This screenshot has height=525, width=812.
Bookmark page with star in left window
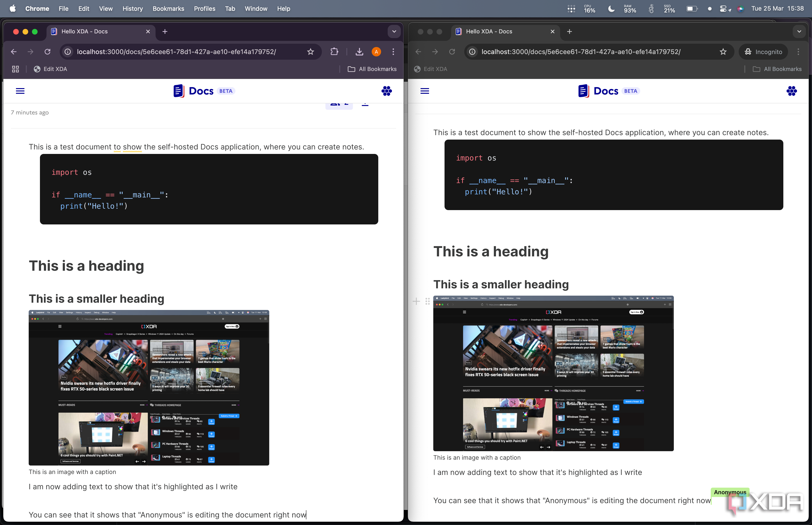coord(310,52)
